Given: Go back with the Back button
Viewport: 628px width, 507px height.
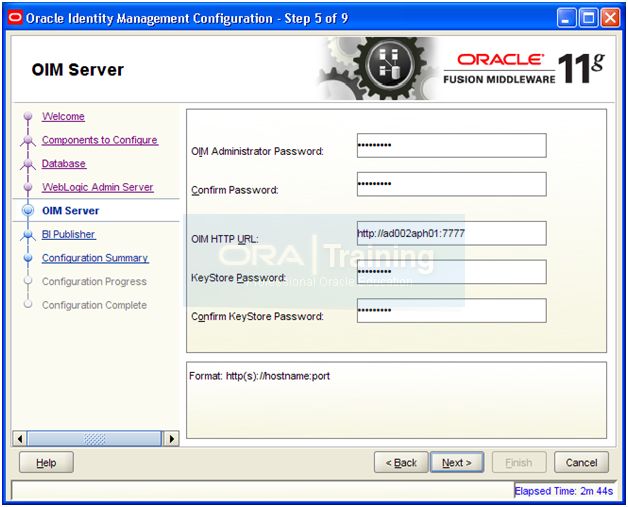Looking at the screenshot, I should [401, 463].
